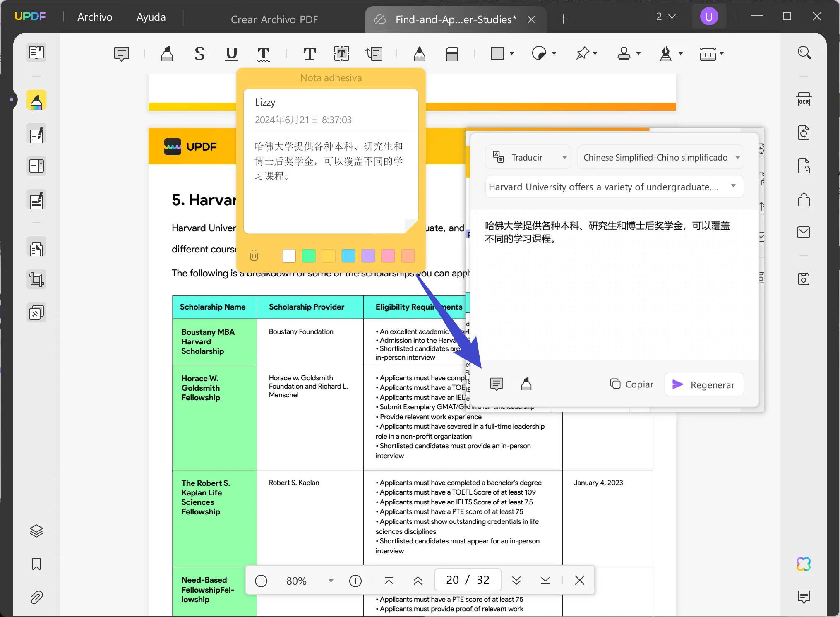This screenshot has width=840, height=617.
Task: Open the reader mode in left sidebar
Action: click(36, 53)
